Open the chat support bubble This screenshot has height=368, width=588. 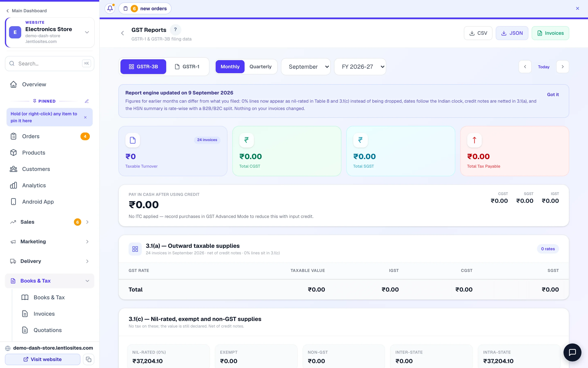pyautogui.click(x=572, y=352)
